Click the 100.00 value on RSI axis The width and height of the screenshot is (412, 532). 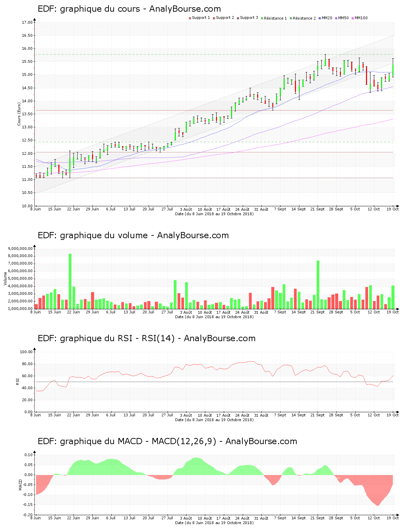coord(26,352)
